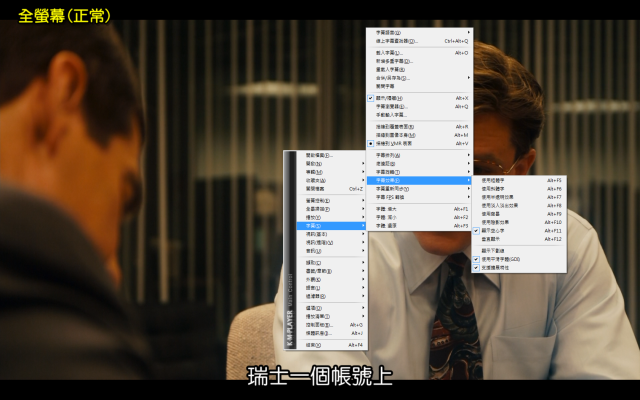Choose font shrink entry with Alt+F2 shortcut
Viewport: 640px width, 400px height.
[419, 218]
